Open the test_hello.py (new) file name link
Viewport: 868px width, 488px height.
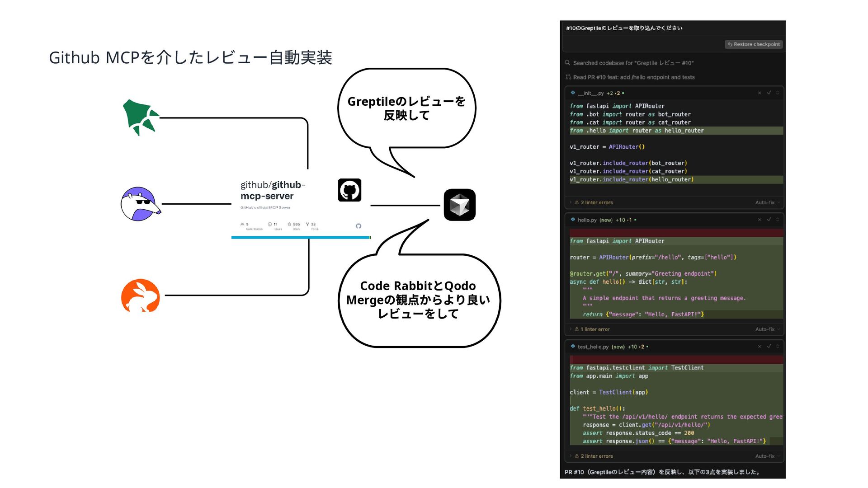tap(601, 347)
